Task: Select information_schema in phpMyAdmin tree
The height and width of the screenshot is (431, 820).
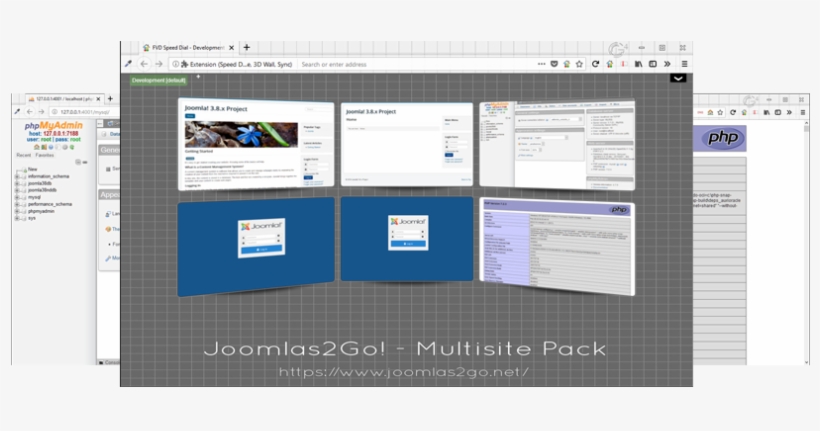Action: (48, 176)
